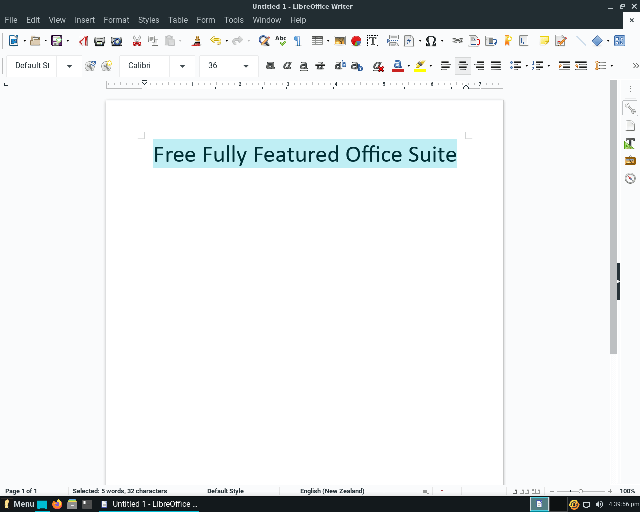Open the numbered list style dropdown arrow
Screen dimensions: 640x512
(x=549, y=66)
